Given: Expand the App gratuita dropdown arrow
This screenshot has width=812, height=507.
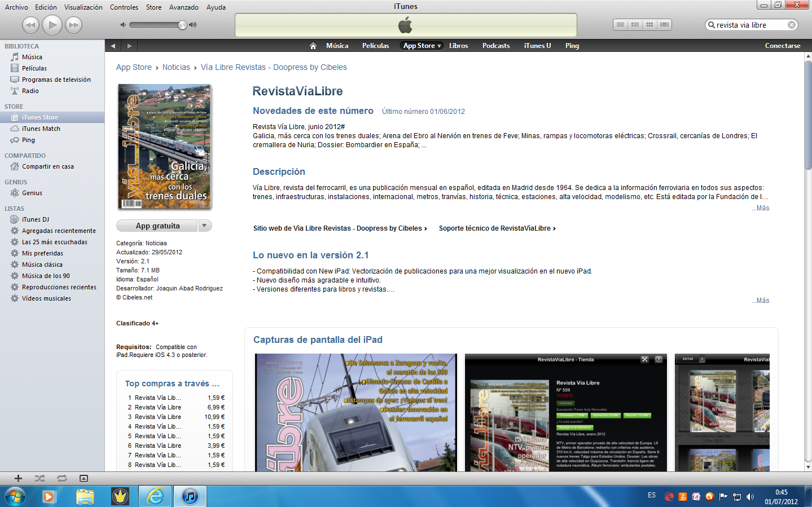Looking at the screenshot, I should click(205, 226).
